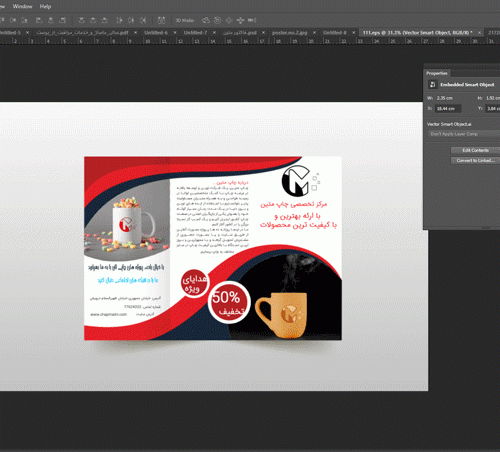This screenshot has height=452, width=500.
Task: Click the 50% discount badge on canvas
Action: click(229, 302)
